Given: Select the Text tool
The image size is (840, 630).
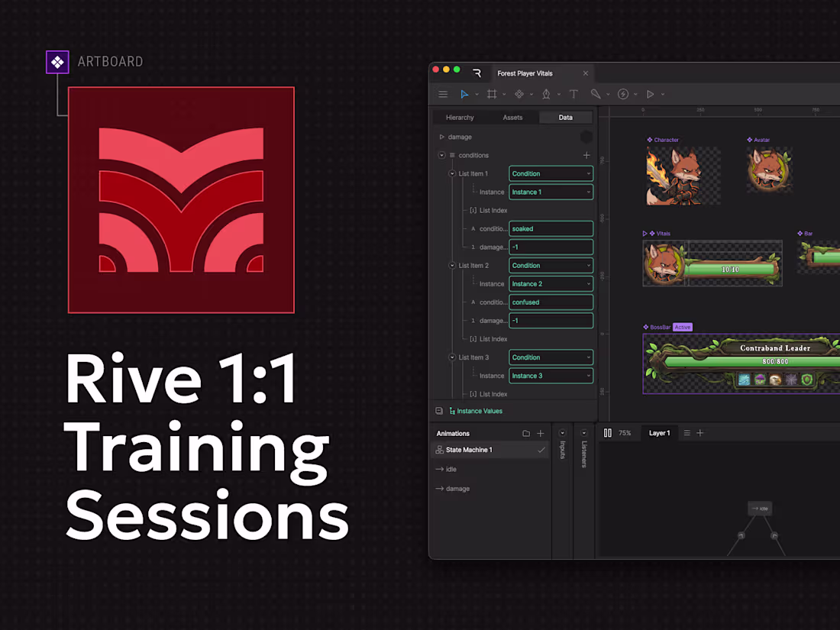Looking at the screenshot, I should point(573,94).
